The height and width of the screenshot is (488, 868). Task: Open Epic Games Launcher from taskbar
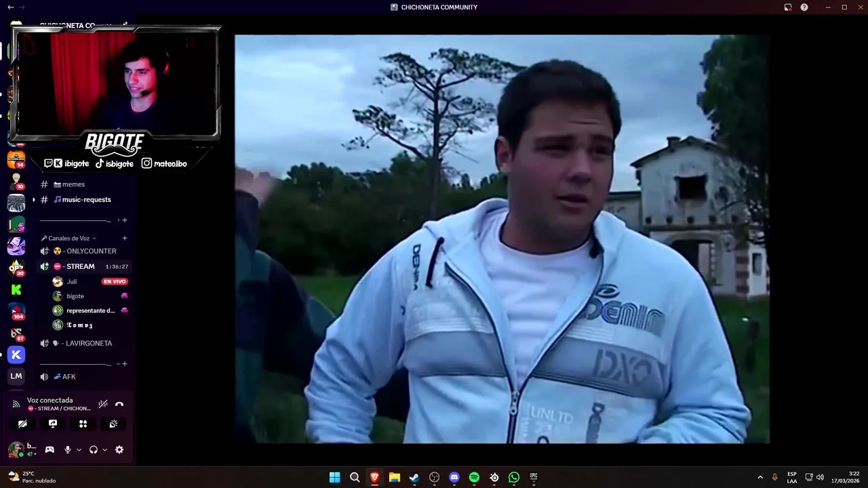[534, 477]
